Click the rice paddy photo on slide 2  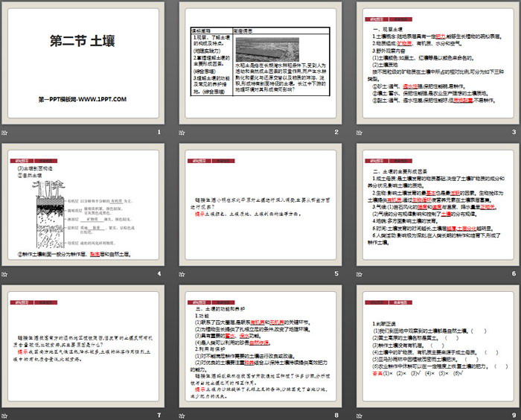tap(267, 49)
